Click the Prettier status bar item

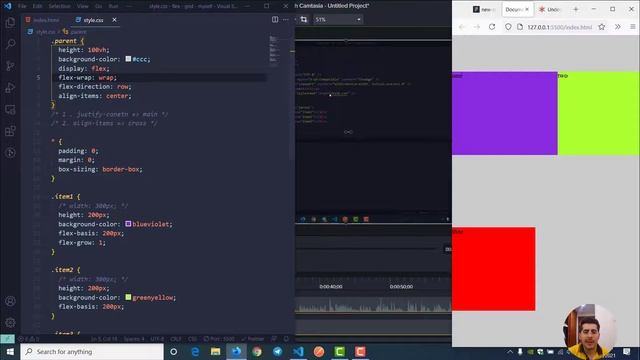(x=253, y=339)
